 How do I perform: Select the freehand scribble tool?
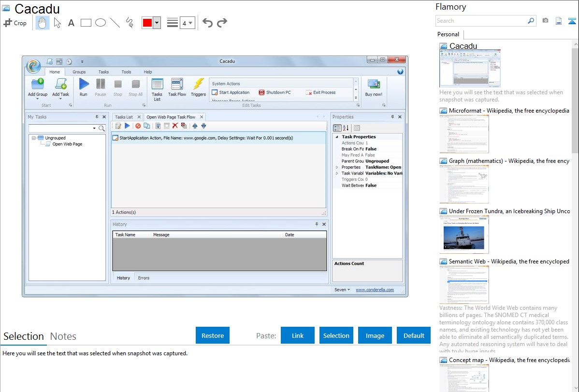[130, 23]
